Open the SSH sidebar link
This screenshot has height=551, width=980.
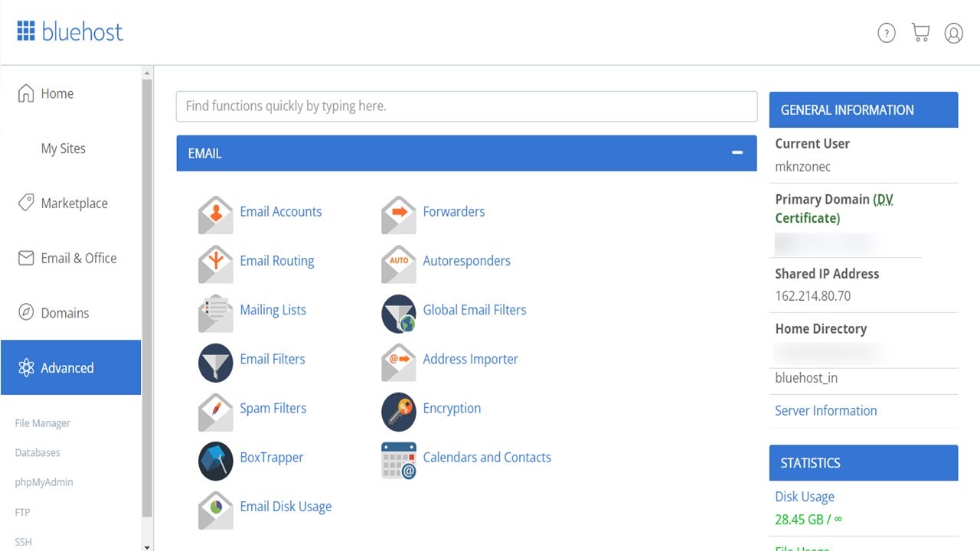click(x=24, y=542)
